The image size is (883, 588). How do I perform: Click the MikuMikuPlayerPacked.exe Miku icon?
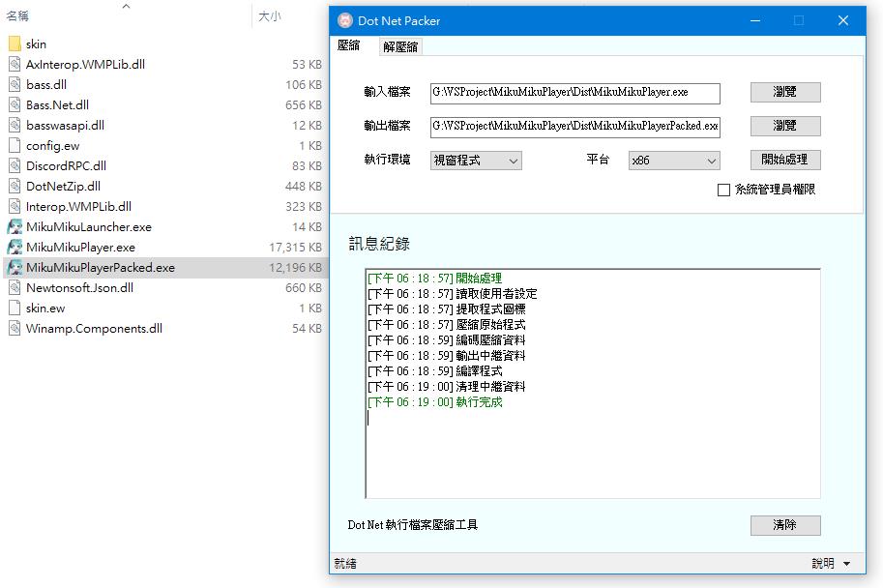(15, 267)
